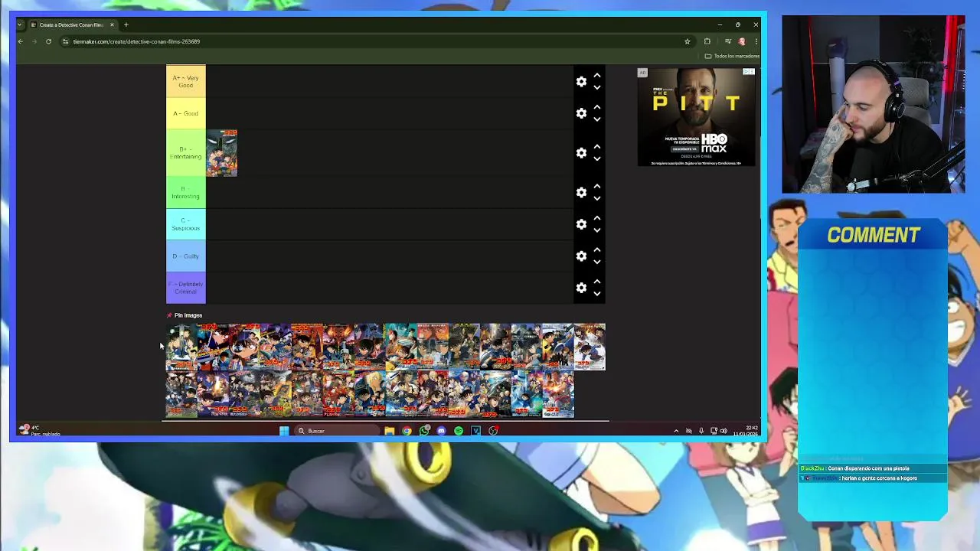The height and width of the screenshot is (551, 980).
Task: Open the Windows Start menu
Action: [284, 431]
